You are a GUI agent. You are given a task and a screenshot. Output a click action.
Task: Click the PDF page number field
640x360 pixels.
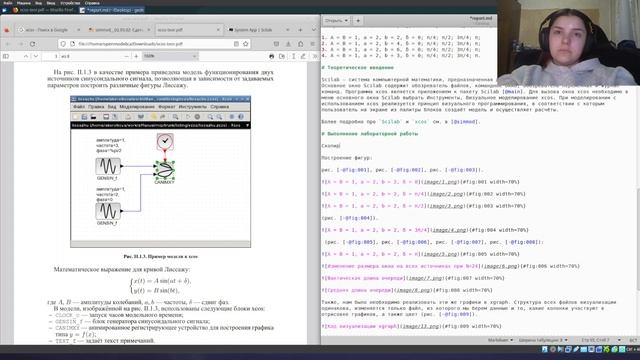(51, 56)
